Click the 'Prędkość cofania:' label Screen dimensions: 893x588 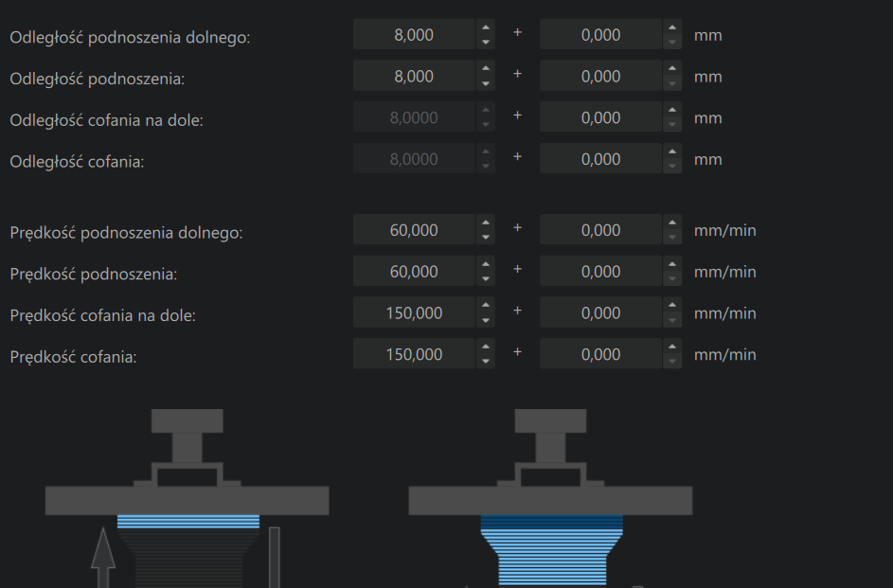coord(73,357)
